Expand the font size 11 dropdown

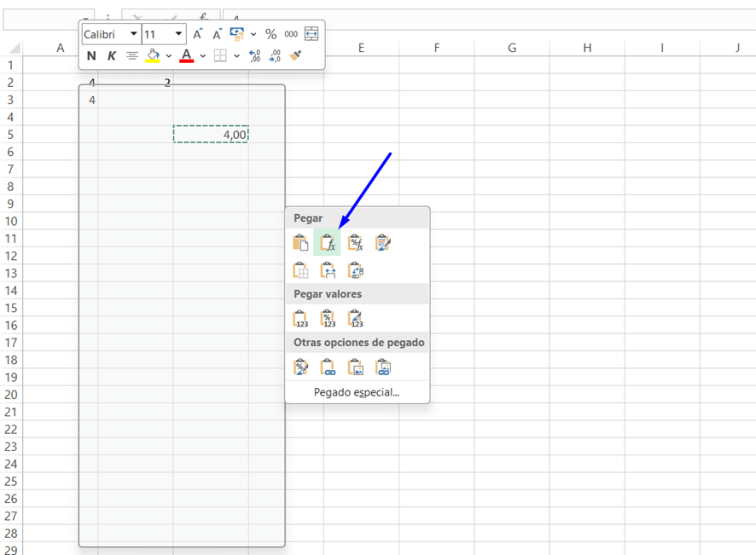point(178,34)
